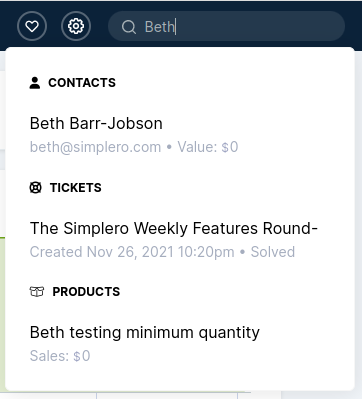Click the Products box icon
This screenshot has height=399, width=362.
pos(37,292)
